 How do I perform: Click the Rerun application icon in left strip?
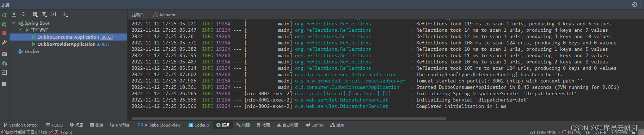pyautogui.click(x=4, y=15)
